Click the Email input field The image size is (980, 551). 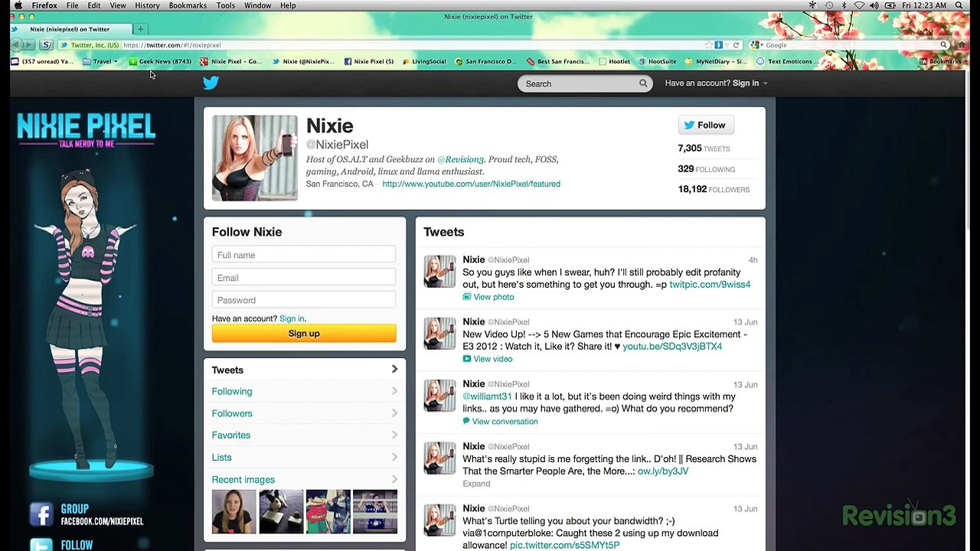pyautogui.click(x=304, y=278)
